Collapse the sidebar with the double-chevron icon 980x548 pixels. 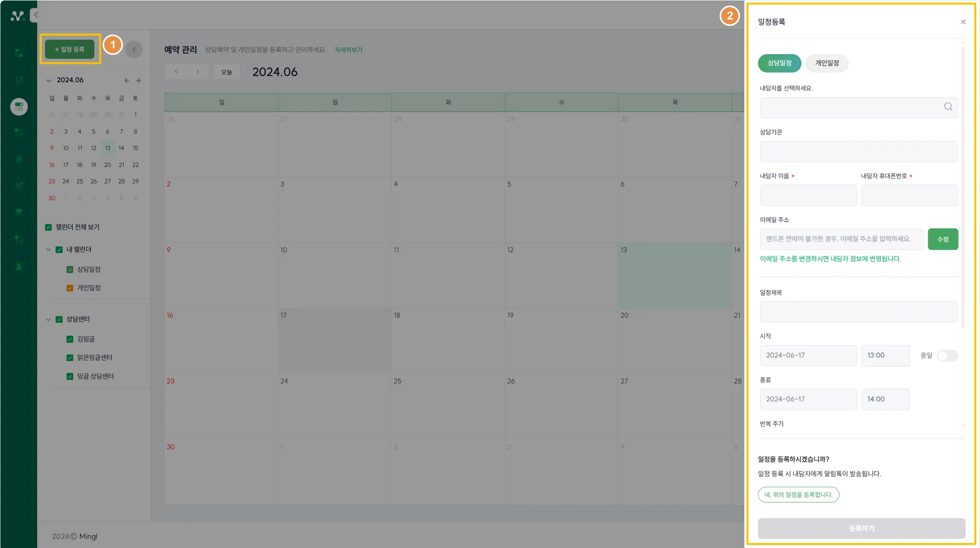[x=36, y=15]
